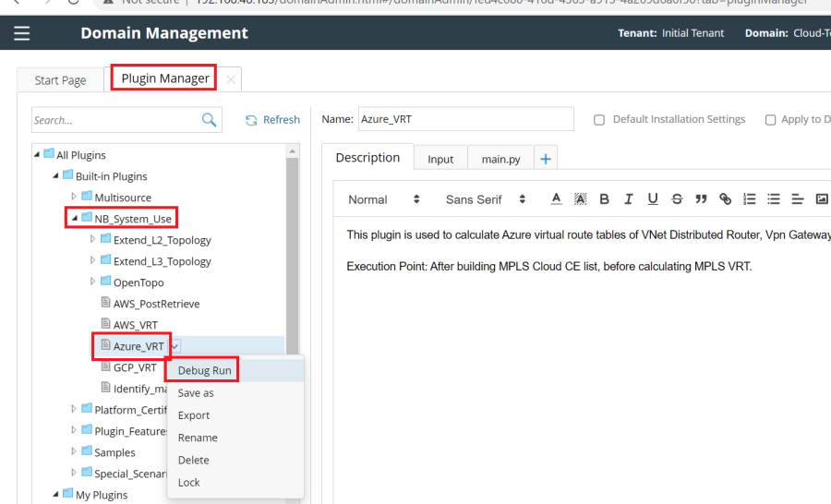831x504 pixels.
Task: Create a bulleted list
Action: (x=774, y=199)
